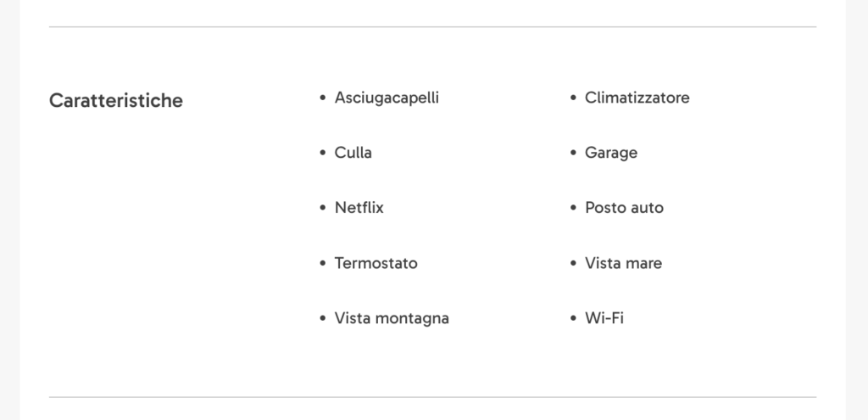The height and width of the screenshot is (420, 868).
Task: Click the bullet beside Asciugacapelli
Action: click(x=323, y=98)
